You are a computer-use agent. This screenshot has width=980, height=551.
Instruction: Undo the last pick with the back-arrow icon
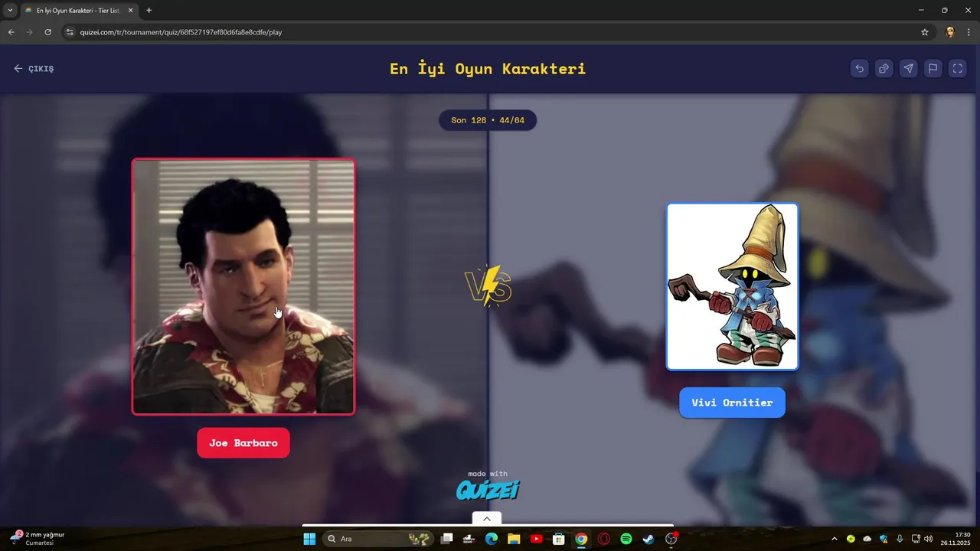click(860, 69)
